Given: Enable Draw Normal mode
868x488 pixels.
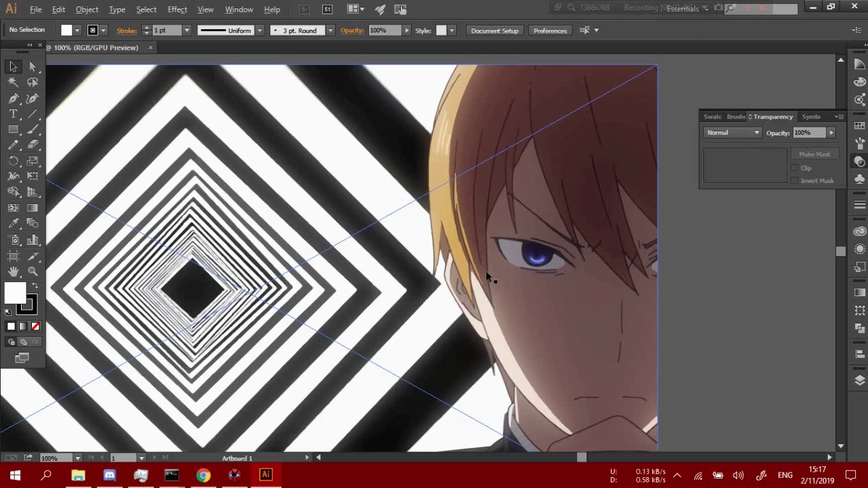Looking at the screenshot, I should coord(11,342).
